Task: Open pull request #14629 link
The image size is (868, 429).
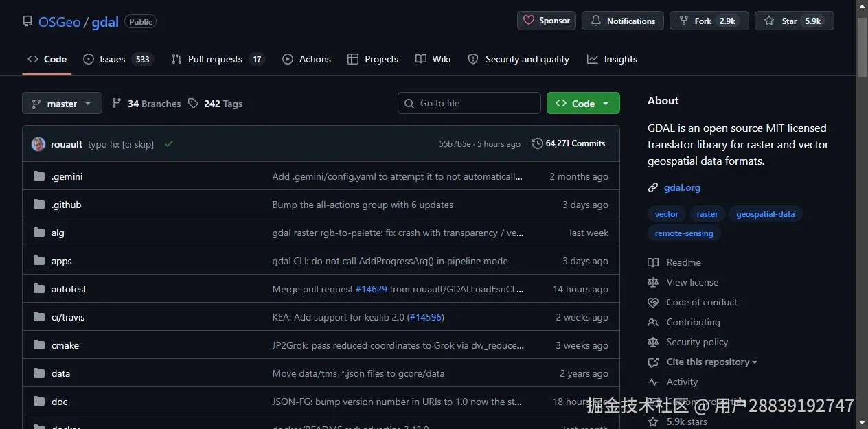Action: coord(372,289)
